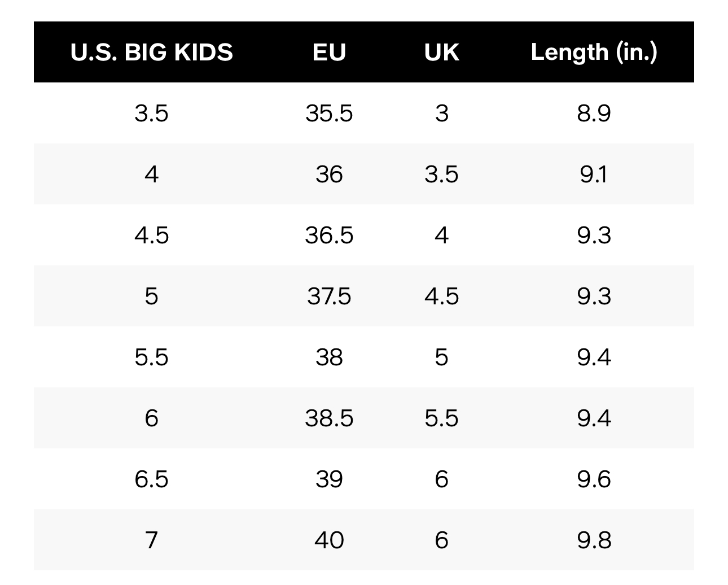Click the EU column header
Screen dimensions: 728x585
tap(329, 52)
